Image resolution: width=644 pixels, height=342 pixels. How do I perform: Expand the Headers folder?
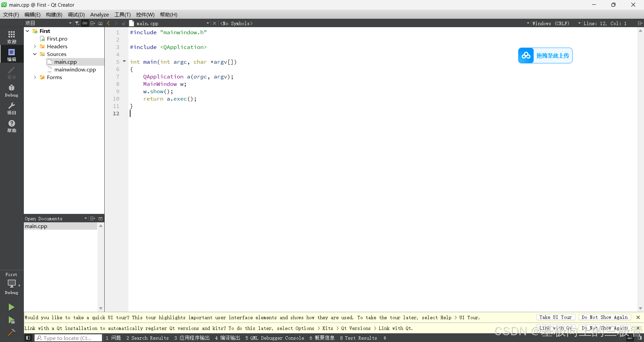pyautogui.click(x=35, y=46)
